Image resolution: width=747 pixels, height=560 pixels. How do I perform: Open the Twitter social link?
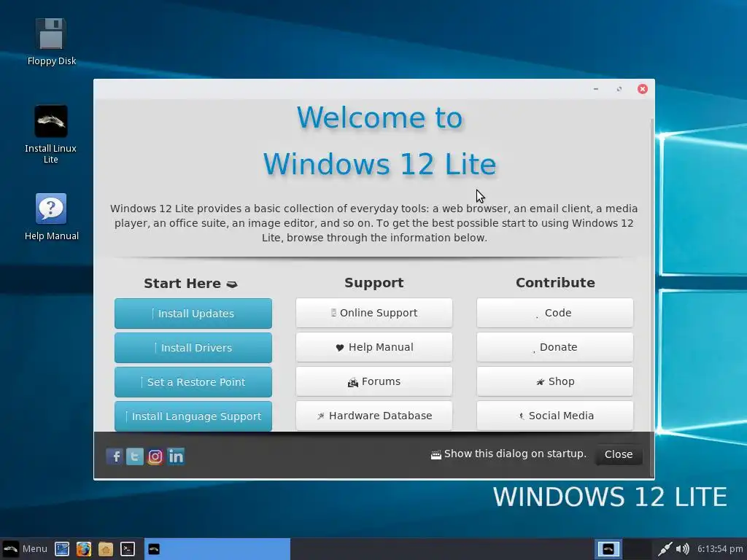tap(135, 456)
